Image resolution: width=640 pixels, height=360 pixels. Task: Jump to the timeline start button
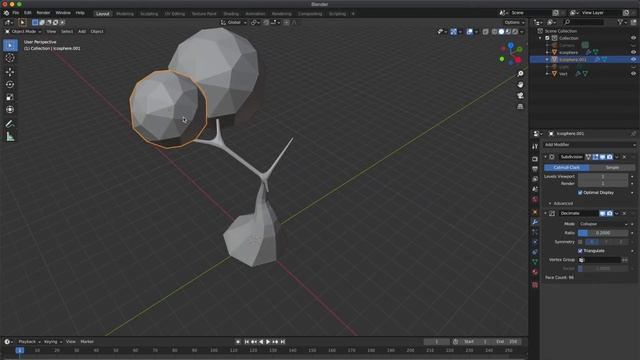(247, 342)
